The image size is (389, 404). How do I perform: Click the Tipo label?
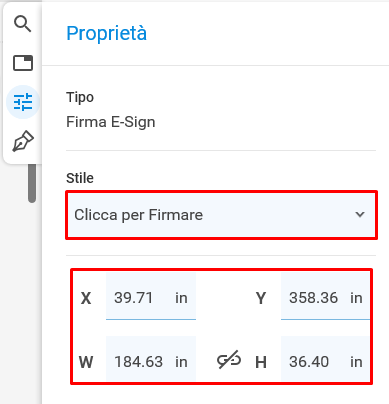[x=80, y=97]
